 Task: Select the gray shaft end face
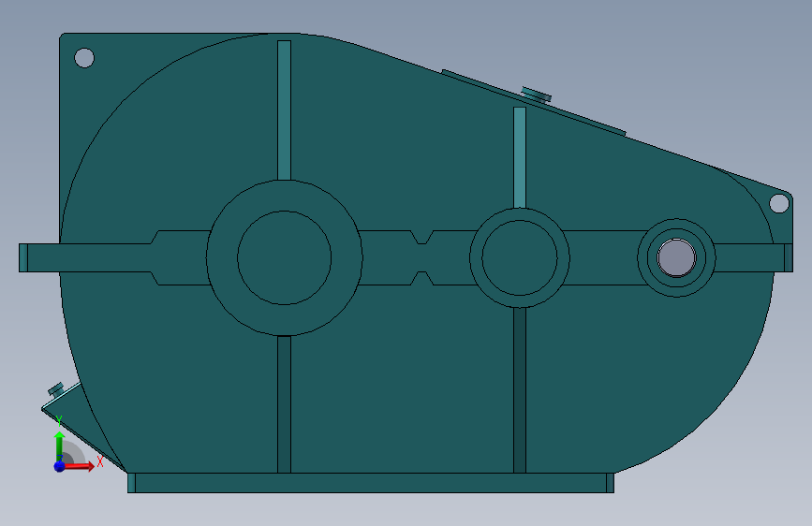(676, 257)
